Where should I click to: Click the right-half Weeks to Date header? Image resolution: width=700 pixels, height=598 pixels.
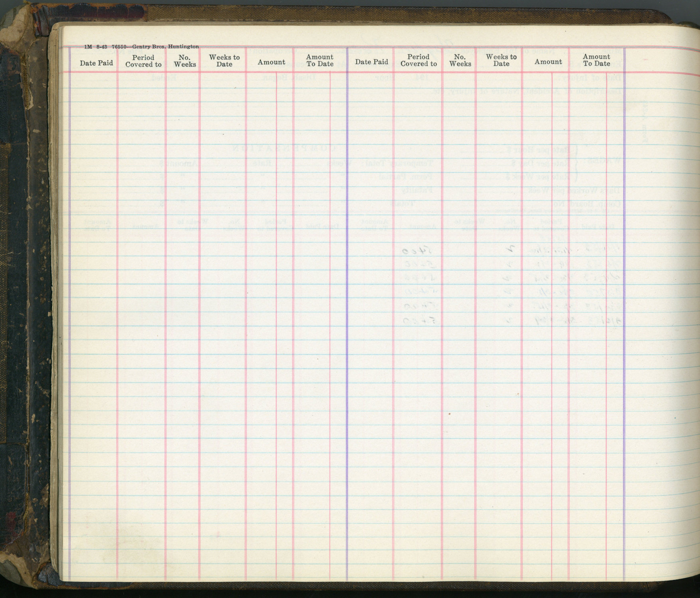click(x=501, y=60)
